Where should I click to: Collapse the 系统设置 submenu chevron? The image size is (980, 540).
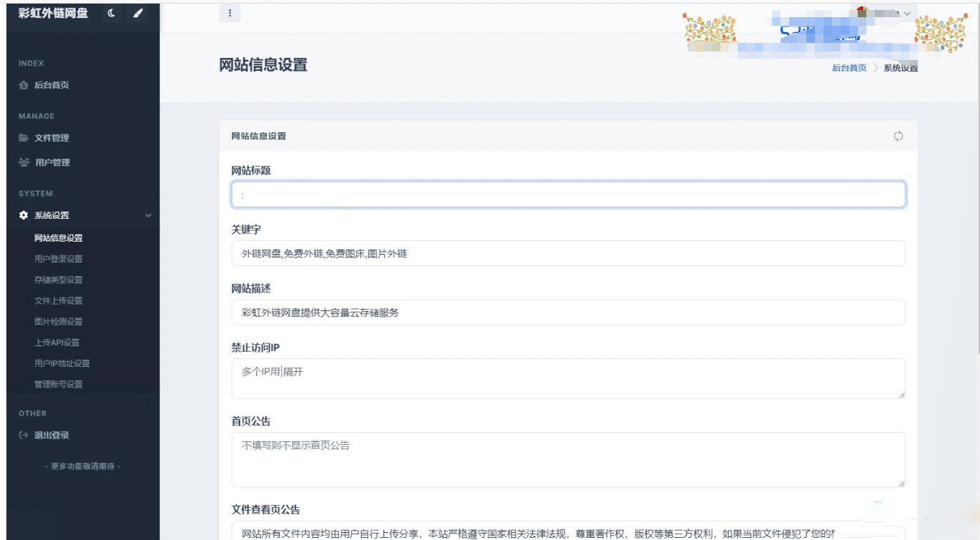tap(148, 215)
